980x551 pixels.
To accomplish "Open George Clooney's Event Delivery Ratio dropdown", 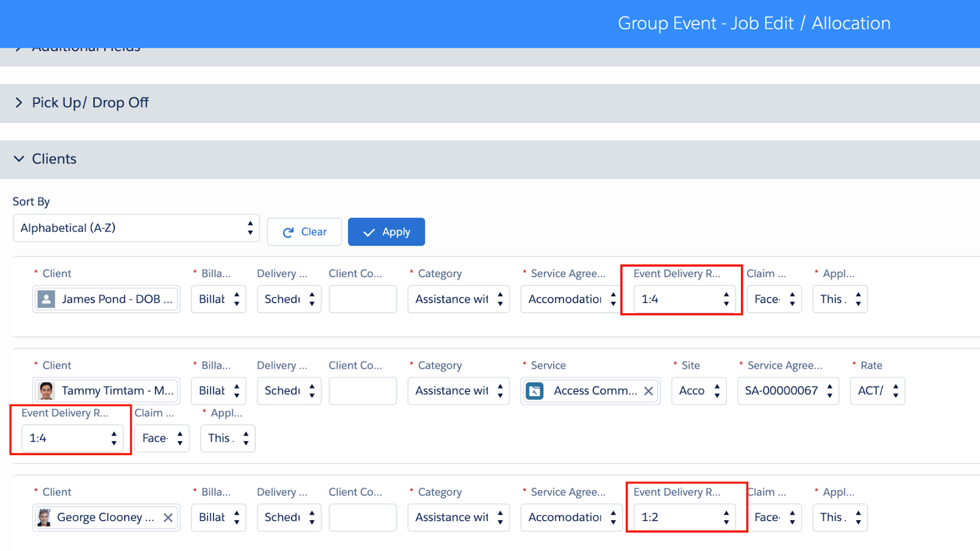I will pos(684,517).
